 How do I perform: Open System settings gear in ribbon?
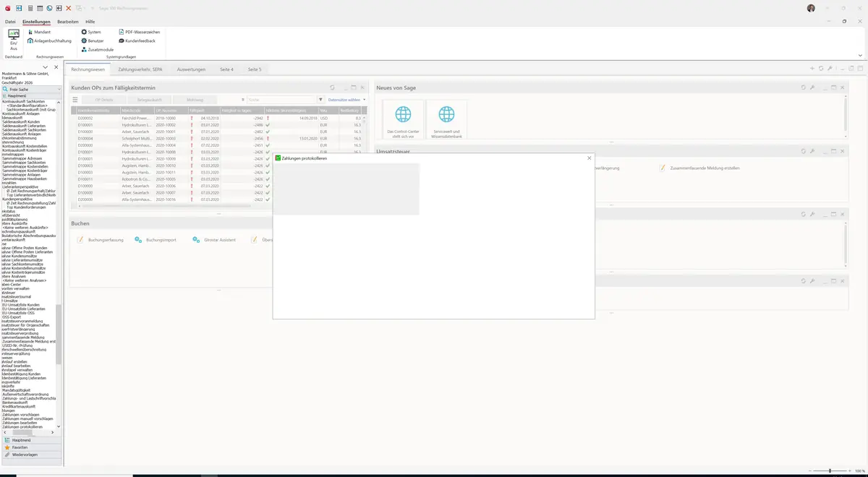coord(91,33)
